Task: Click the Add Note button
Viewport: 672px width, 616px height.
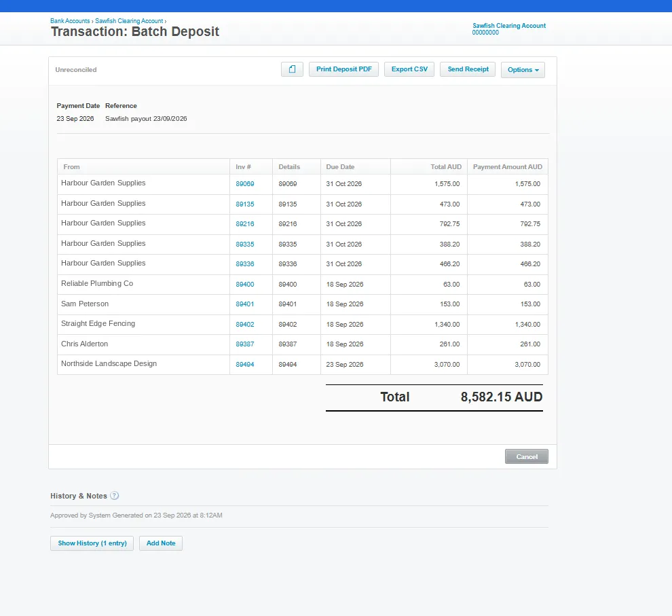Action: coord(161,543)
